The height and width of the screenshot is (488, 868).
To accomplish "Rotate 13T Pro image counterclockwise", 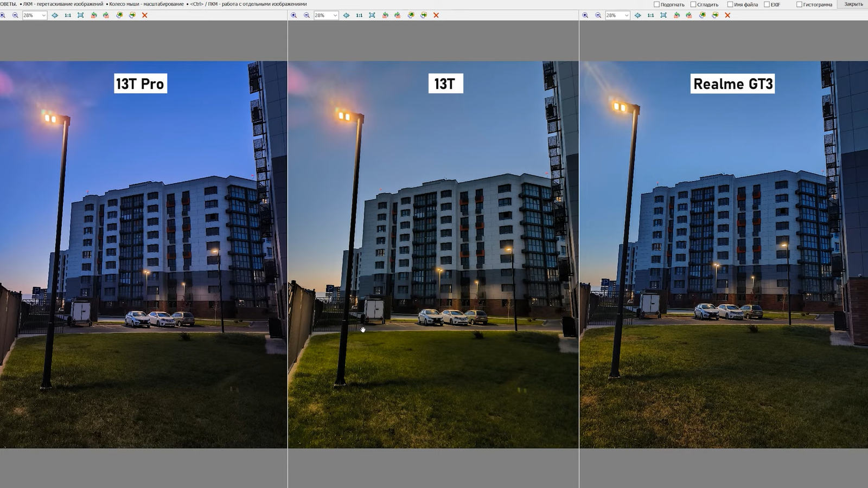I will [93, 15].
